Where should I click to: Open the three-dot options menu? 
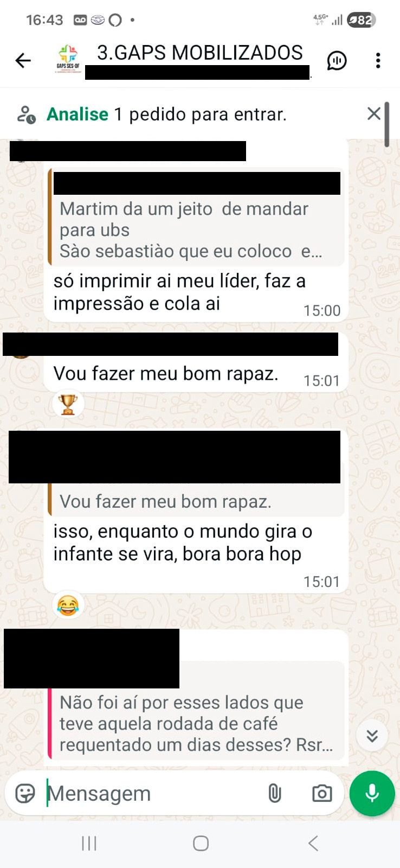pyautogui.click(x=378, y=60)
